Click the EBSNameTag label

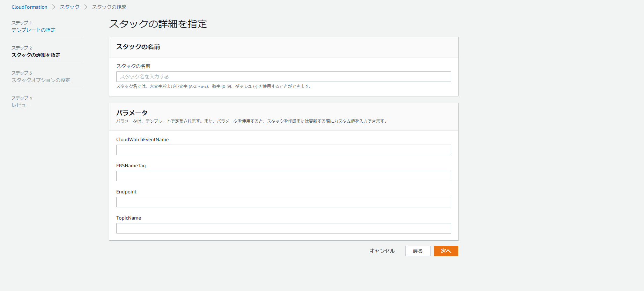pyautogui.click(x=131, y=166)
